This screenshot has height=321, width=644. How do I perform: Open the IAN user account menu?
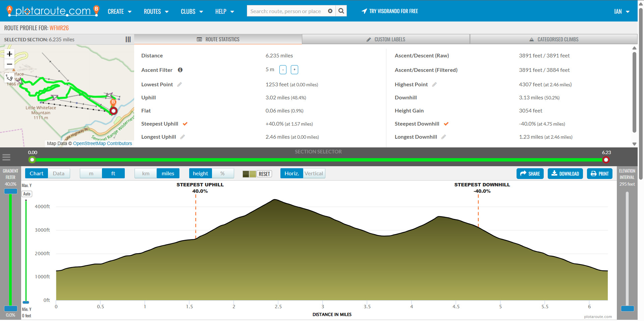[x=622, y=11]
